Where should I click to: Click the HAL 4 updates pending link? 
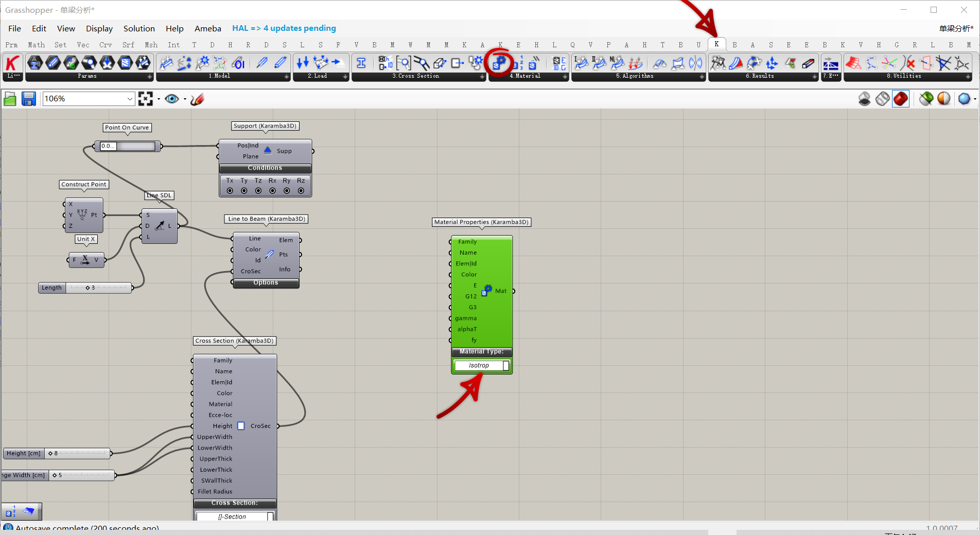(284, 28)
